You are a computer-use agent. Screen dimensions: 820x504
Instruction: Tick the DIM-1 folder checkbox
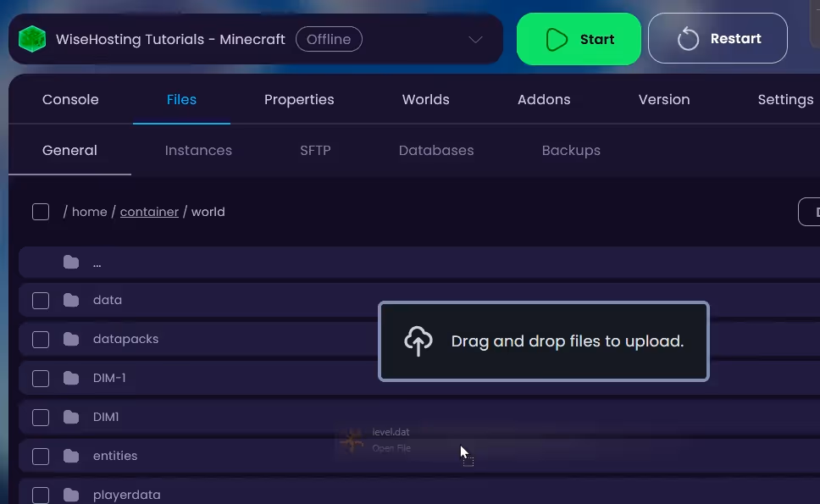[41, 378]
